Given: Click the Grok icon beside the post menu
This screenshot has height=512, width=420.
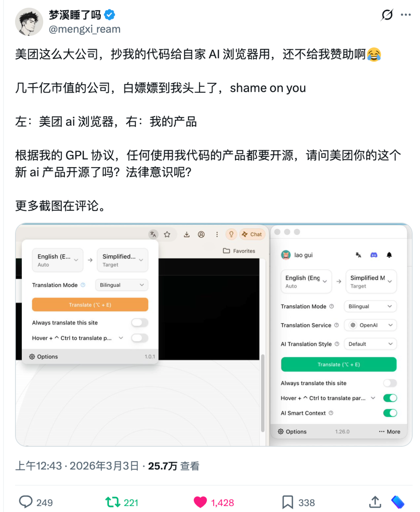Looking at the screenshot, I should coord(387,15).
